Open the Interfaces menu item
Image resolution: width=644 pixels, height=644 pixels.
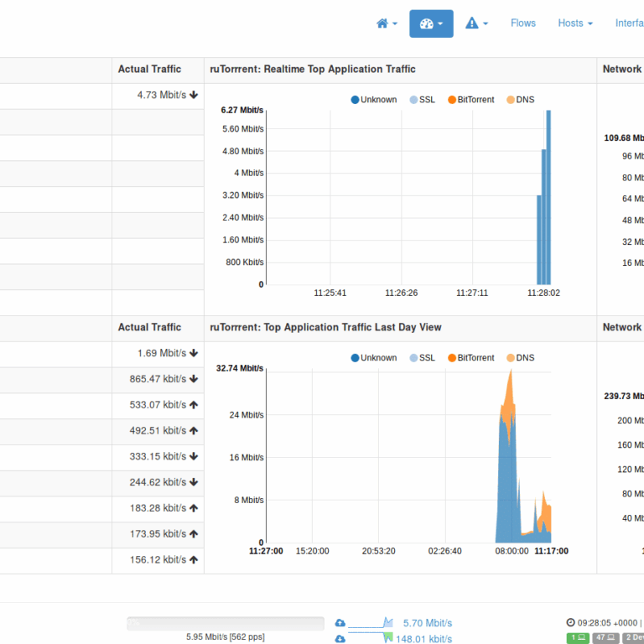click(630, 23)
